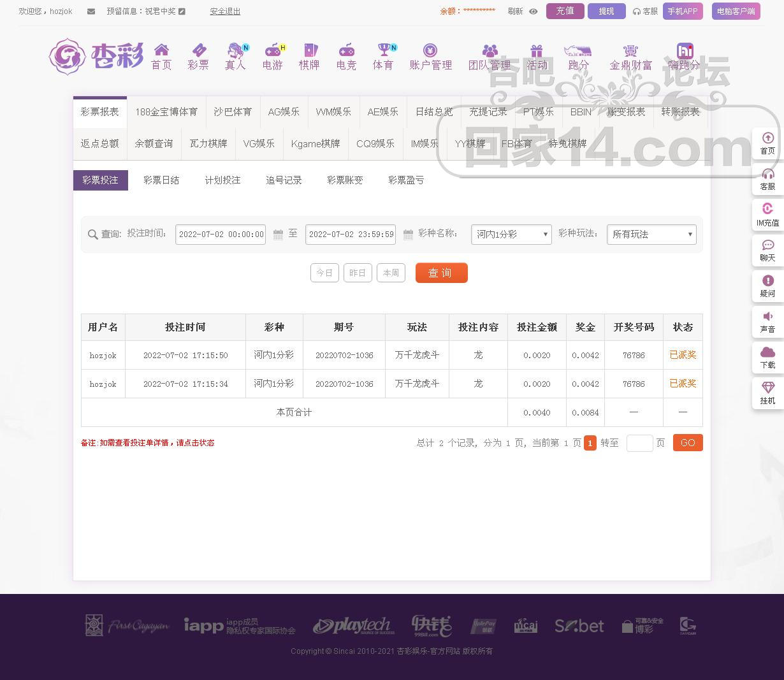Switch to 返点总额 tab
The image size is (784, 680).
pyautogui.click(x=100, y=144)
